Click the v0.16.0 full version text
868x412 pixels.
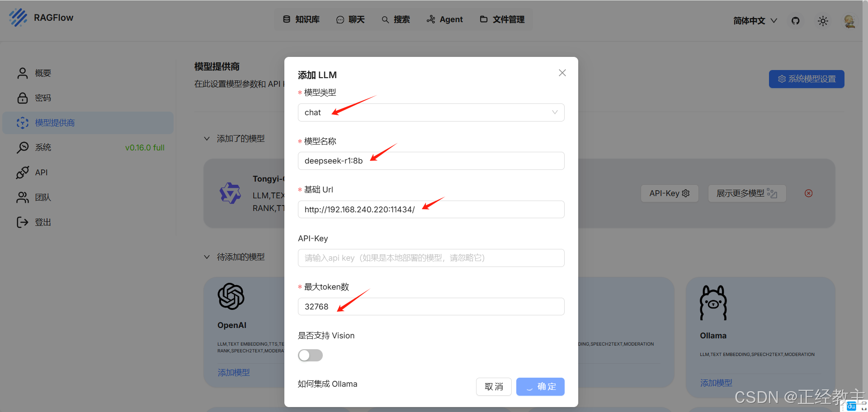click(145, 148)
